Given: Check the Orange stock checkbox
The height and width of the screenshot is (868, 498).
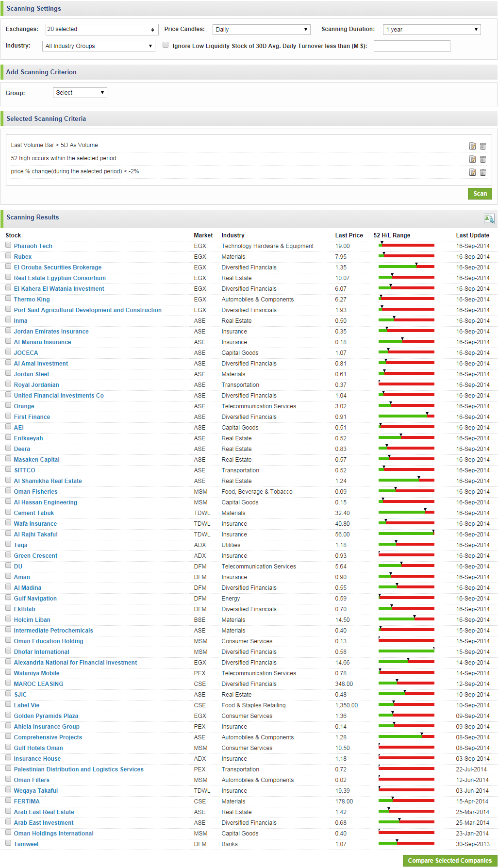Looking at the screenshot, I should coord(8,405).
